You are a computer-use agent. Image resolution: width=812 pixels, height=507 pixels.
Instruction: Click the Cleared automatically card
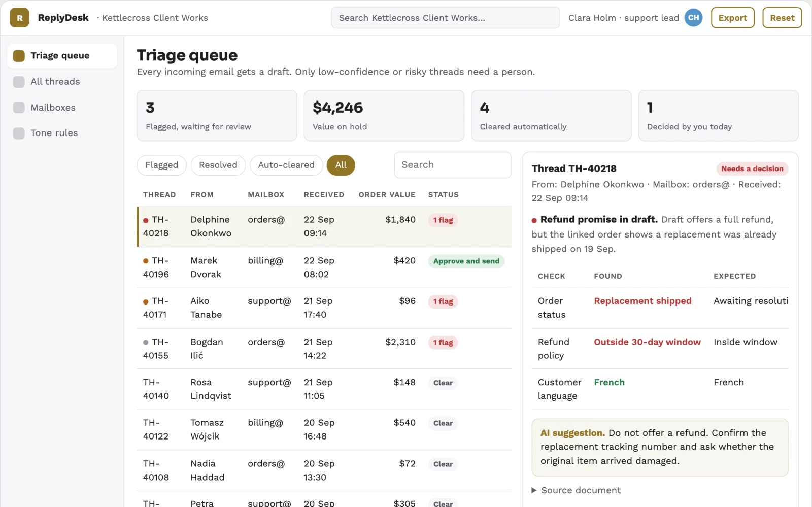coord(551,116)
